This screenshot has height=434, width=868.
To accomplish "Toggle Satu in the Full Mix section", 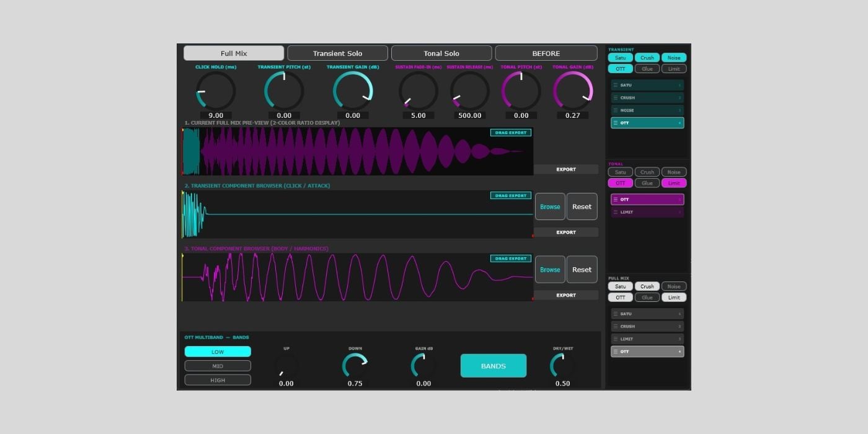I will coord(620,286).
